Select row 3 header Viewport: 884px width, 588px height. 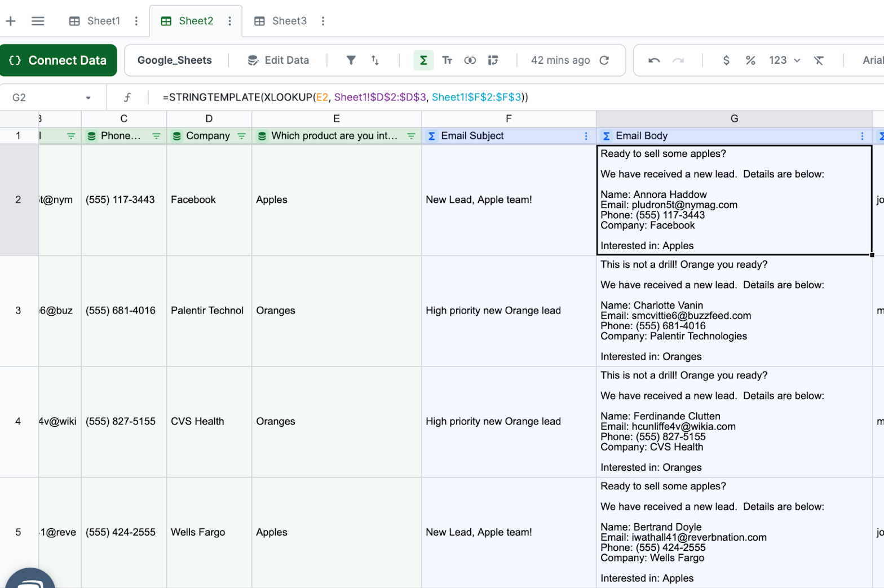(x=19, y=311)
